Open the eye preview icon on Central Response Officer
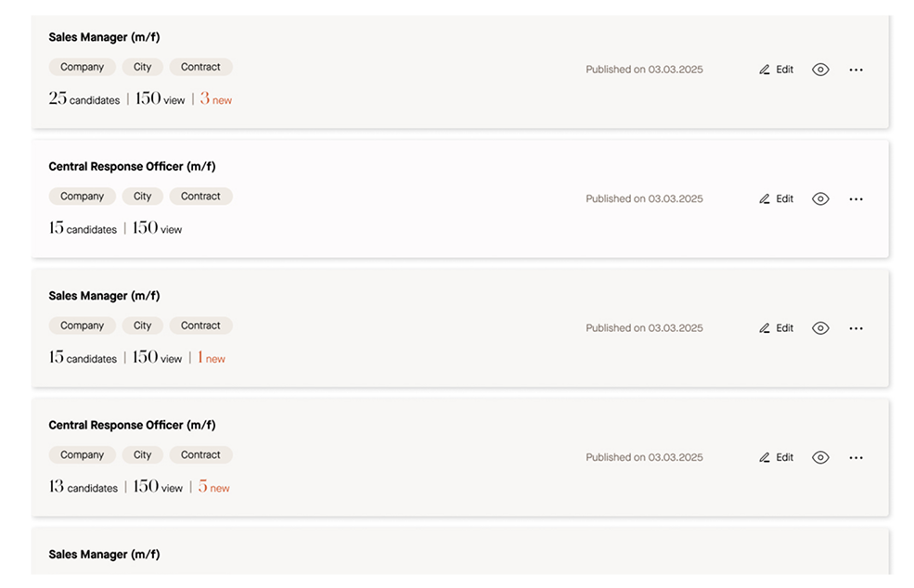Screen dimensions: 914x588 pos(820,198)
